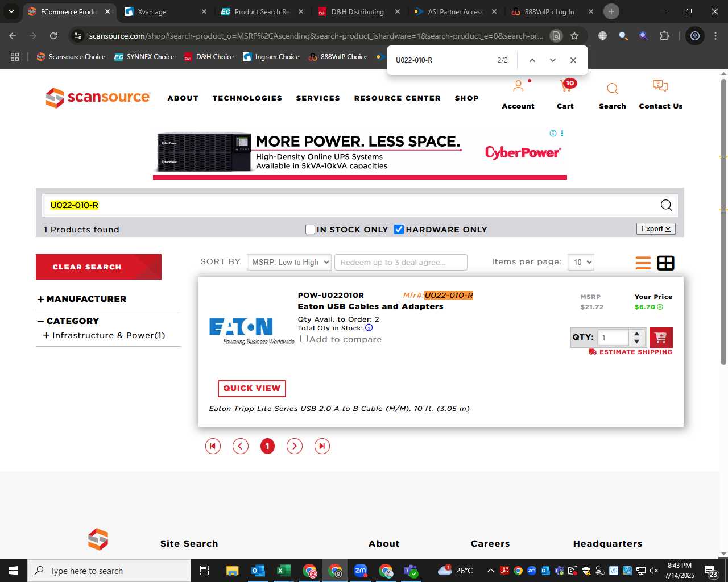This screenshot has width=728, height=582.
Task: Click the Clear Search button
Action: point(98,267)
